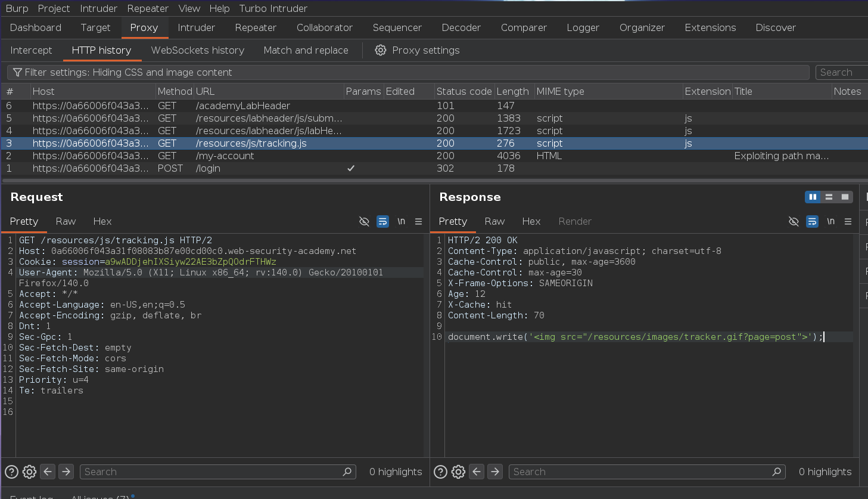
Task: Toggle show newlines \n in Response panel
Action: pyautogui.click(x=830, y=221)
